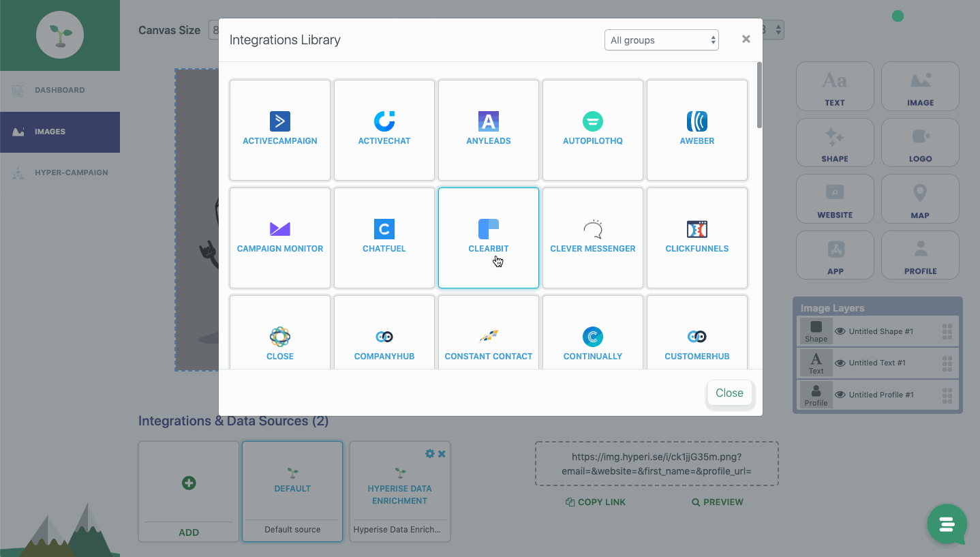This screenshot has width=980, height=557.
Task: Pick Clever Messenger integration
Action: click(x=593, y=238)
